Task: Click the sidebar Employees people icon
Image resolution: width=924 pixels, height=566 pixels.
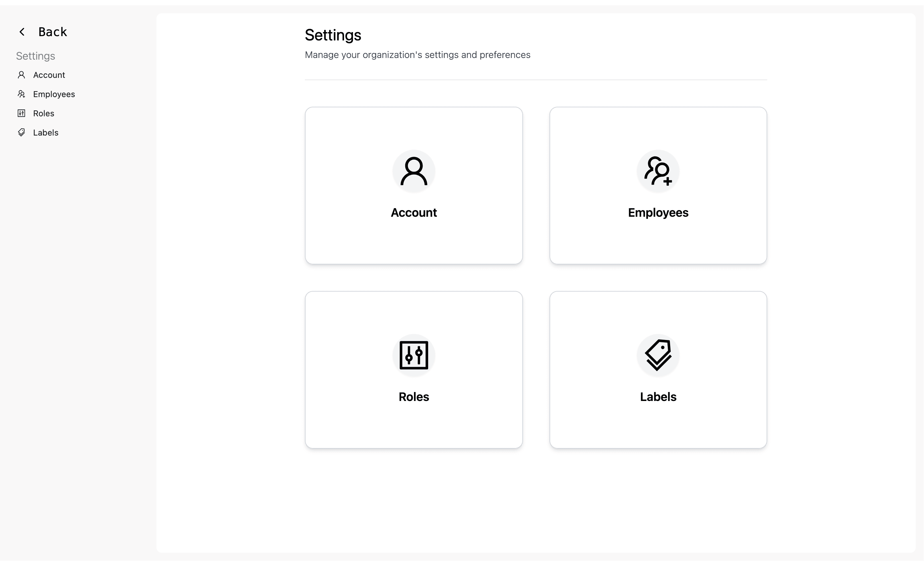Action: coord(21,94)
